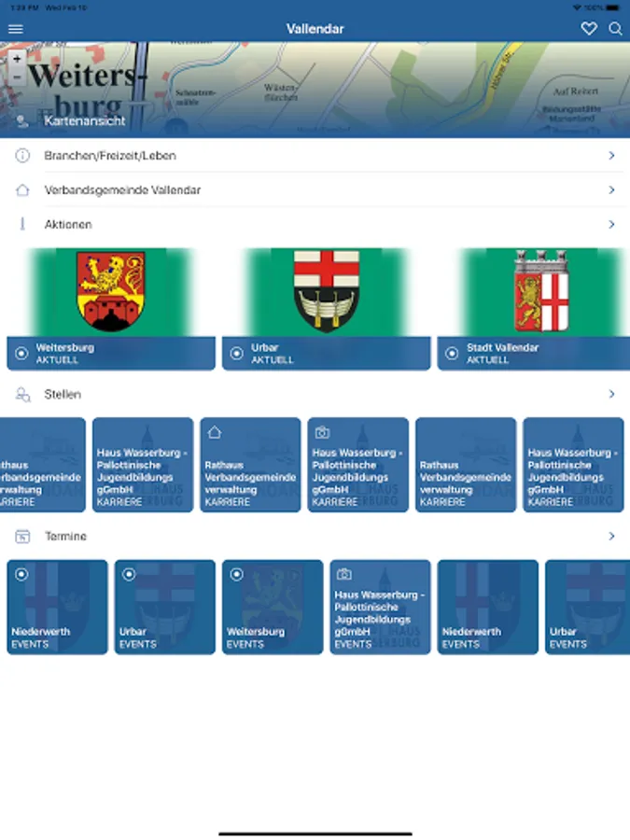Click camera icon on Haus Wasserburg Karriere tile

322,432
